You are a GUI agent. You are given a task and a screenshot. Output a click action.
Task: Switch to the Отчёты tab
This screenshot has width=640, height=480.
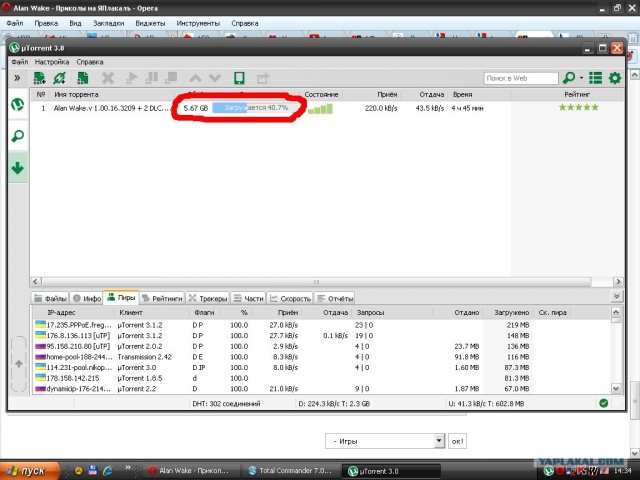point(335,298)
